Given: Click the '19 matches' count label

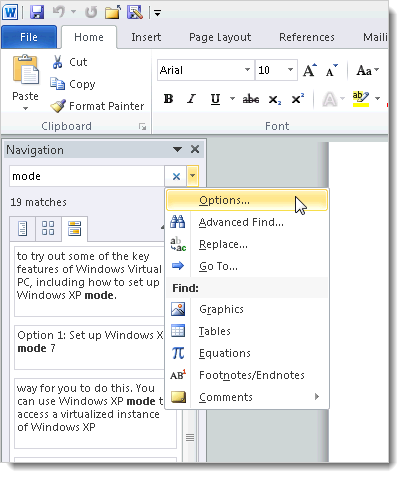Looking at the screenshot, I should click(39, 202).
